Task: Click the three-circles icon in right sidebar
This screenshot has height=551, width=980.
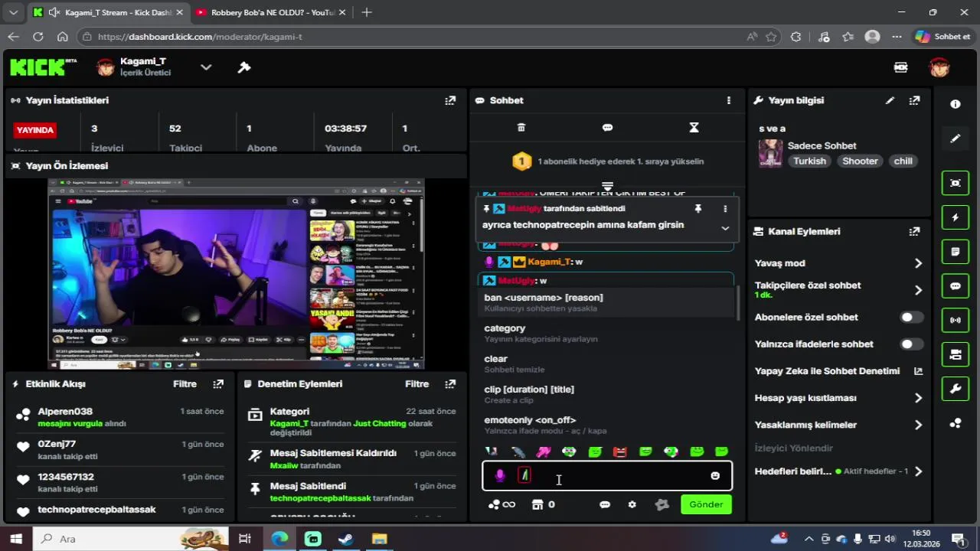Action: click(955, 423)
